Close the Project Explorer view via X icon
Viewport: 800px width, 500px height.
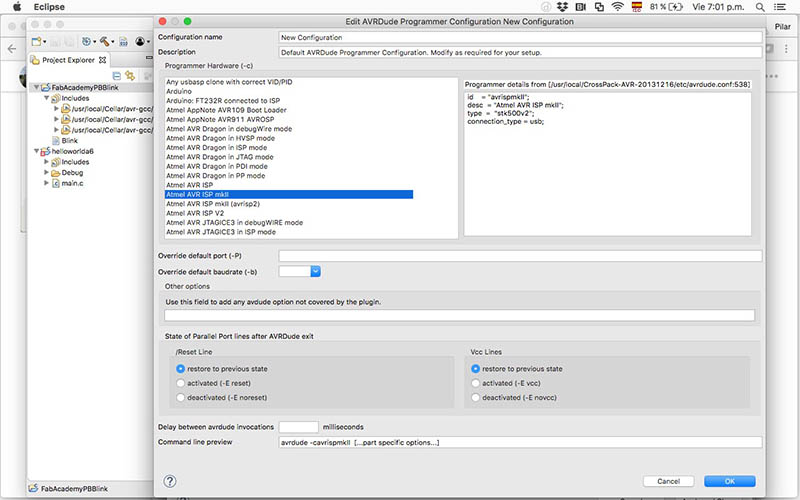point(103,60)
